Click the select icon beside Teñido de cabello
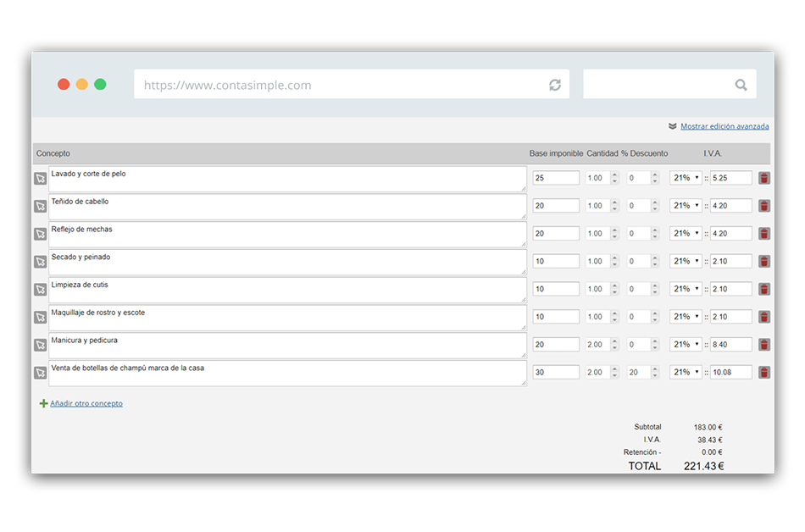Screen dimensions: 805x532 tap(40, 206)
